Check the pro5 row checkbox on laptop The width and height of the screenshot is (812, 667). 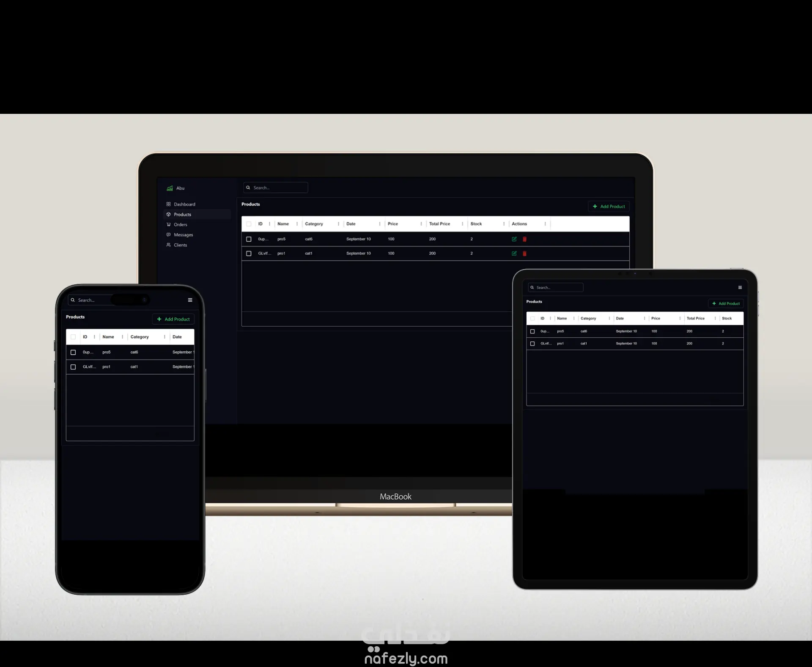tap(249, 239)
